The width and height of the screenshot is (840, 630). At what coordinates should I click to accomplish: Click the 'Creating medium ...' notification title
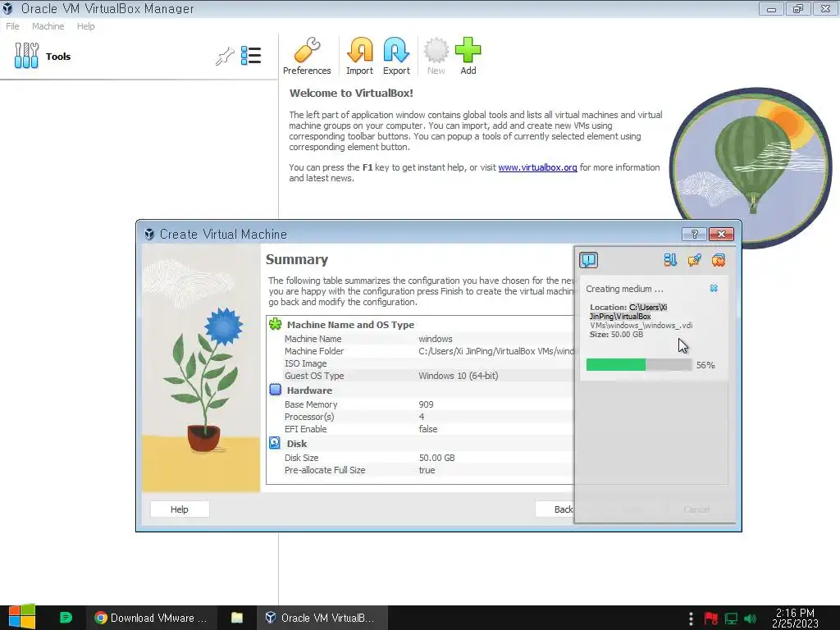coord(624,289)
